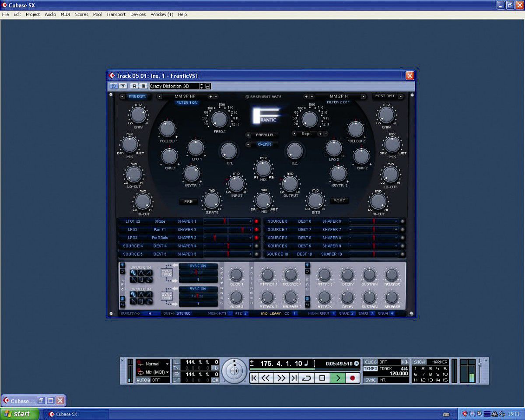Click the punch out icon beside right locator
The width and height of the screenshot is (525, 420).
point(215,380)
